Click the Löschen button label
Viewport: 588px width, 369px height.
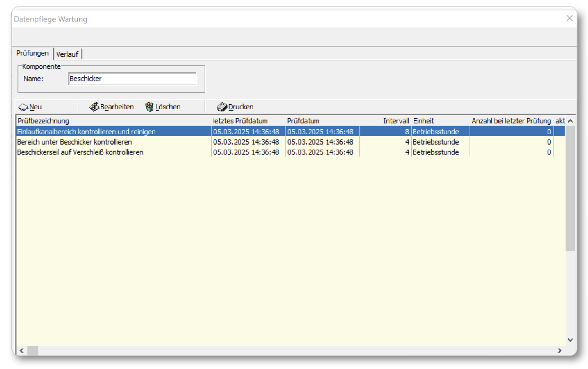point(168,107)
